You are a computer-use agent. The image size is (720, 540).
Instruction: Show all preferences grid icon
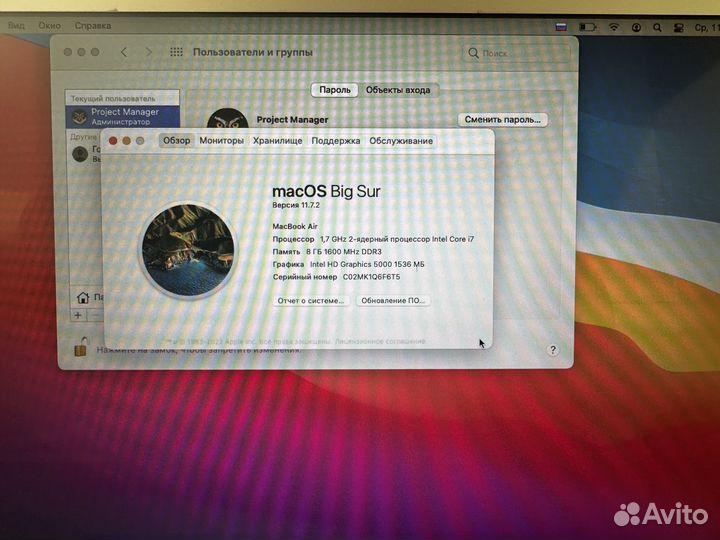click(176, 52)
